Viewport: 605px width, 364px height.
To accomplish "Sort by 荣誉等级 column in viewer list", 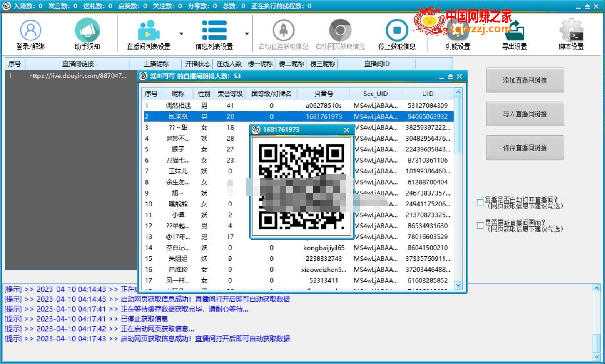I will click(x=230, y=94).
